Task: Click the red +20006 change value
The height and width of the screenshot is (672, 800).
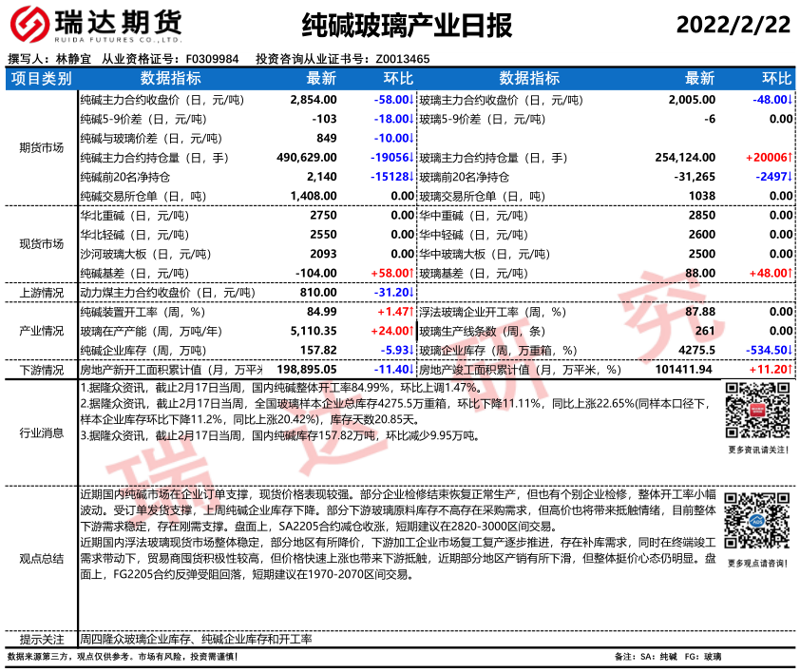Action: point(768,158)
